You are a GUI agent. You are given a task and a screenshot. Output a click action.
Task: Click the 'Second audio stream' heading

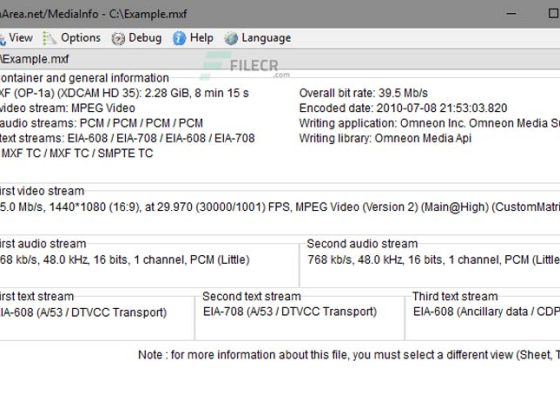tap(362, 244)
